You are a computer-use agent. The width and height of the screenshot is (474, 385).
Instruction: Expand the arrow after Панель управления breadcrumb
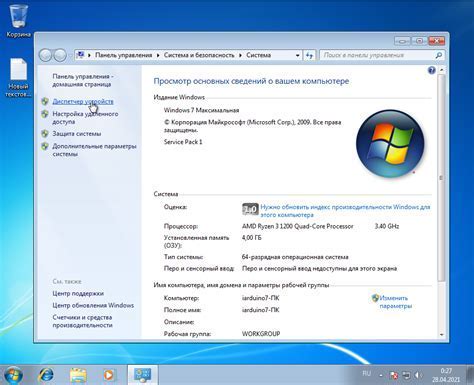pyautogui.click(x=158, y=55)
